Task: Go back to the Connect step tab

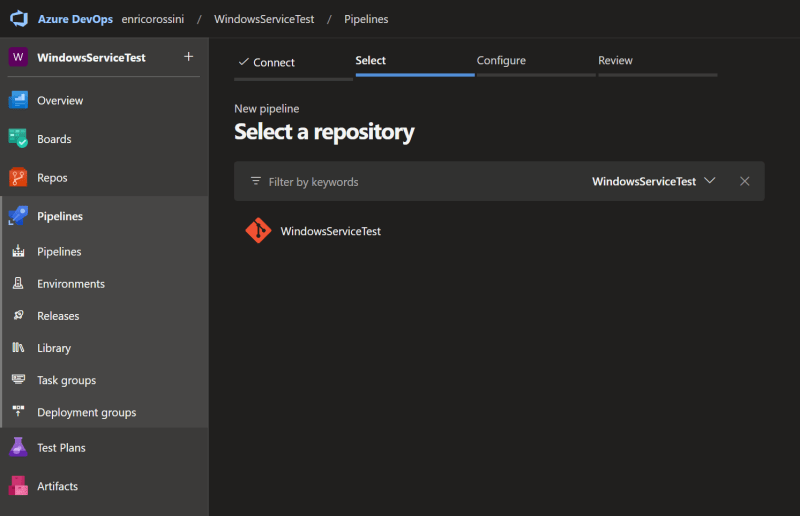Action: [x=293, y=65]
